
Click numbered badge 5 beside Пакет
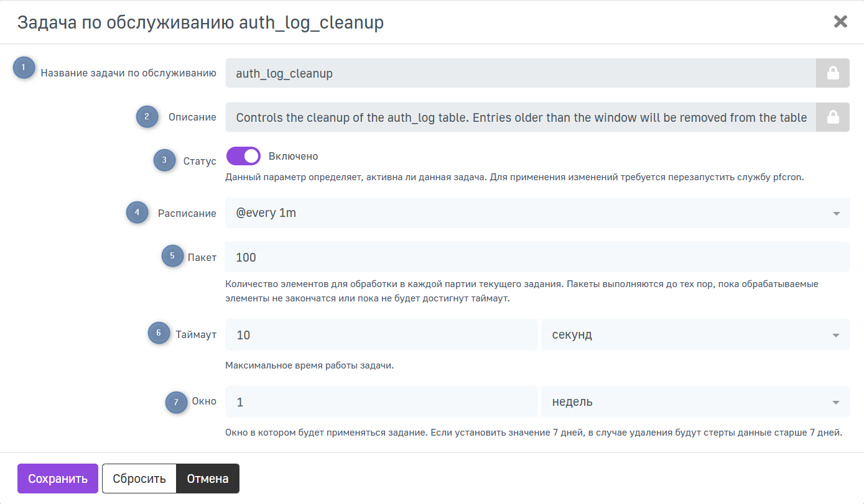click(x=173, y=256)
